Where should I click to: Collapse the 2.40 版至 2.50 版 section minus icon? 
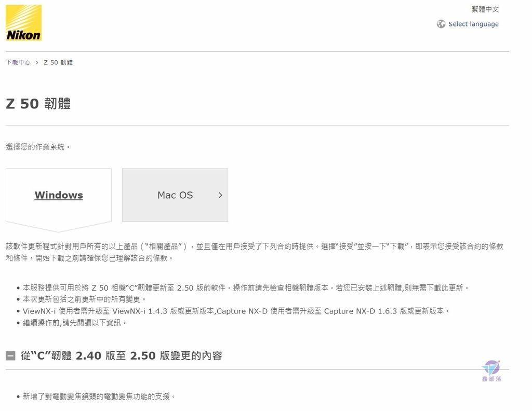[10, 356]
